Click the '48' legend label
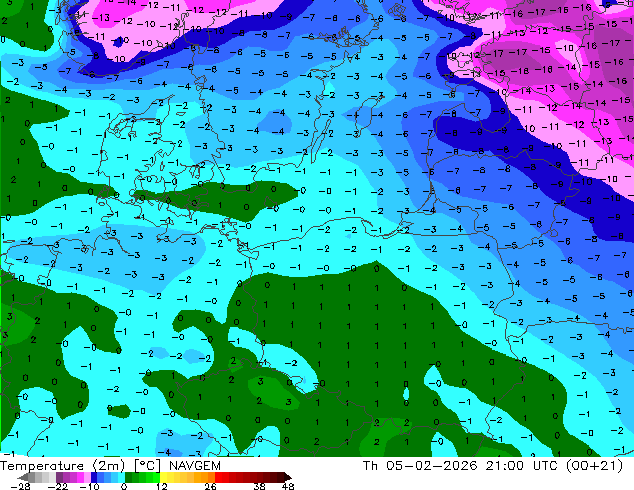Image resolution: width=634 pixels, height=490 pixels. point(288,486)
